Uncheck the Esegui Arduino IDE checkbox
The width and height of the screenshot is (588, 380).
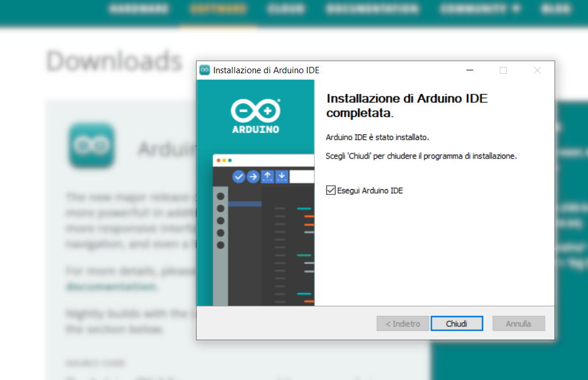click(x=330, y=190)
